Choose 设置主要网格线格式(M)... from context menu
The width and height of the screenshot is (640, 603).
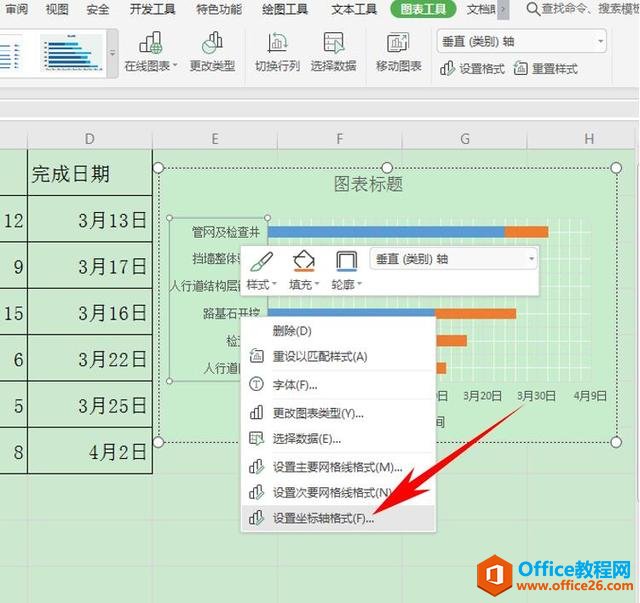(338, 467)
